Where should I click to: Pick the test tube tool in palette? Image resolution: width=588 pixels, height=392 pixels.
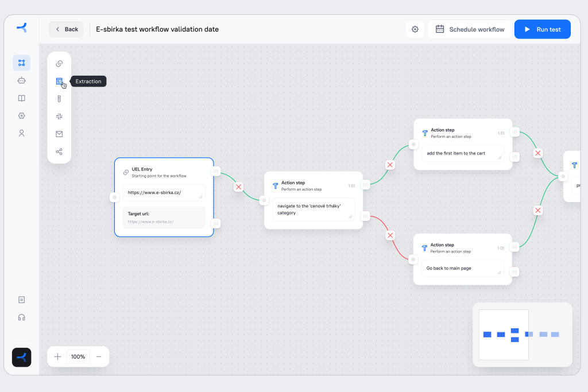59,99
